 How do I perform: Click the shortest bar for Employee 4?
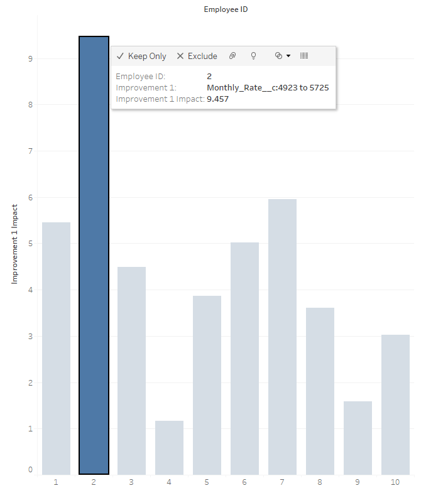click(x=169, y=448)
